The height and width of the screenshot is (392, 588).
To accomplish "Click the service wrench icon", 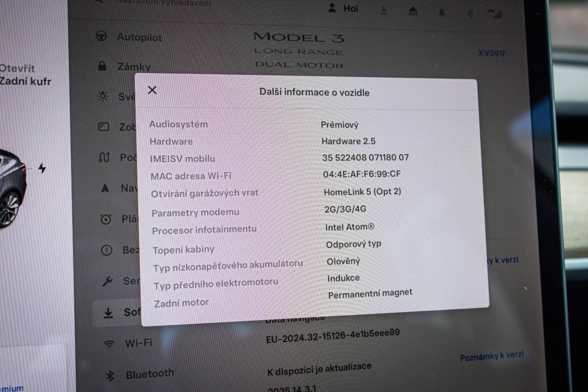I will [x=107, y=281].
